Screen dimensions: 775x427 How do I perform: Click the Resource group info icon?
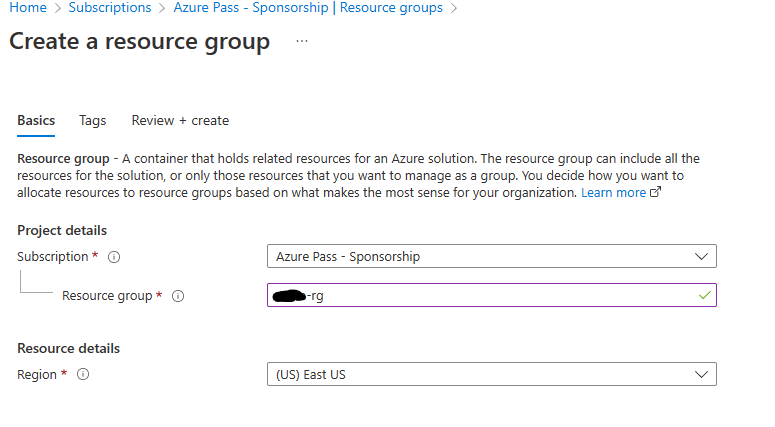coord(179,296)
